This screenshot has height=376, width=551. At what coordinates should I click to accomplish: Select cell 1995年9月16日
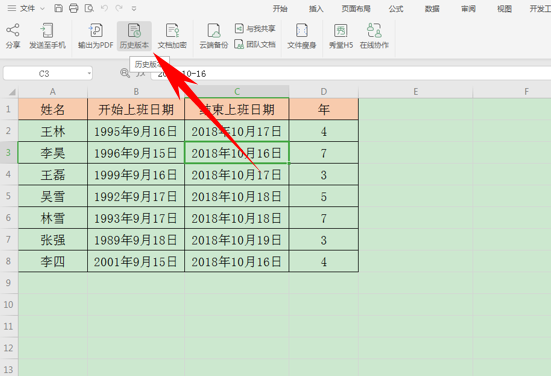[x=136, y=131]
